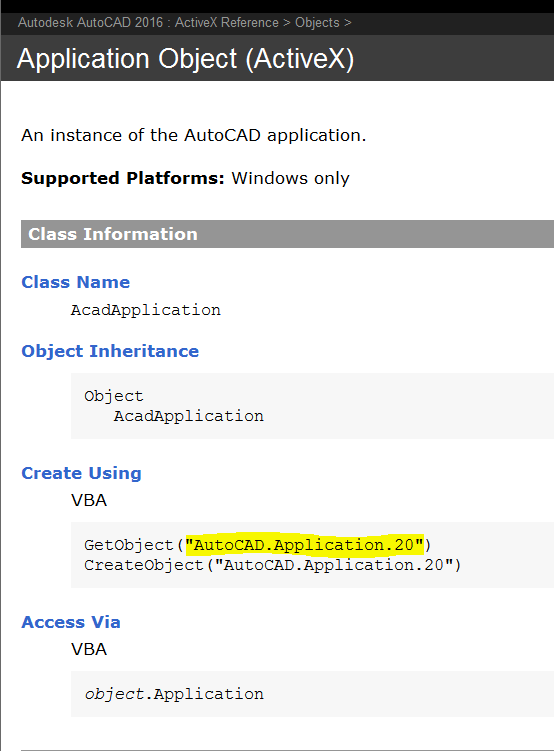
Task: Click the Supported Platforms label
Action: (123, 178)
